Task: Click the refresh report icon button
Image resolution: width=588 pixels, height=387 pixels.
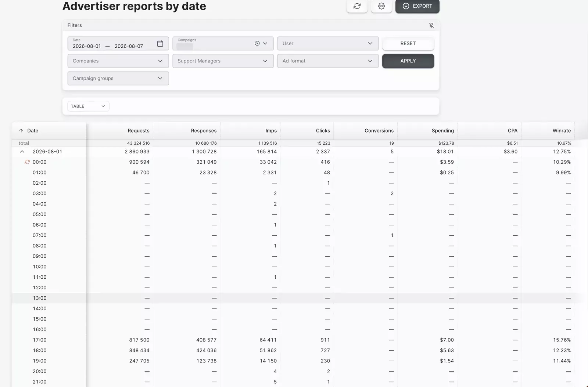Action: click(357, 6)
